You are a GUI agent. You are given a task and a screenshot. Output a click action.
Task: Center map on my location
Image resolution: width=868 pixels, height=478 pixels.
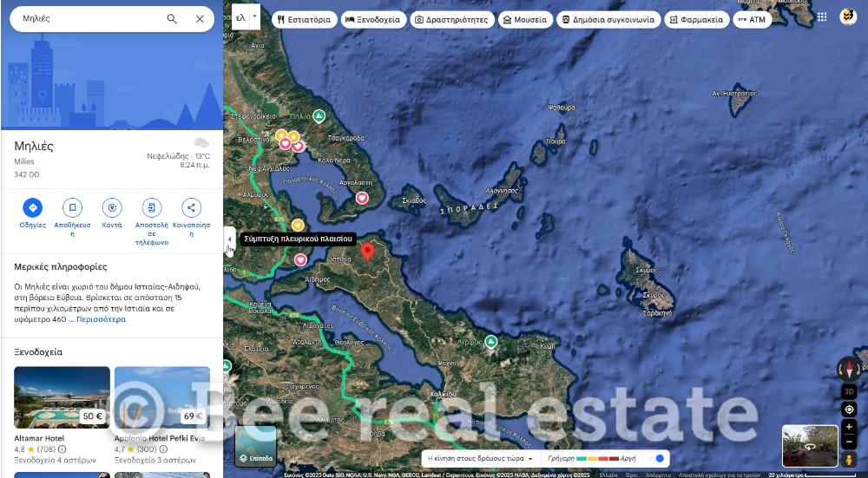click(x=849, y=409)
